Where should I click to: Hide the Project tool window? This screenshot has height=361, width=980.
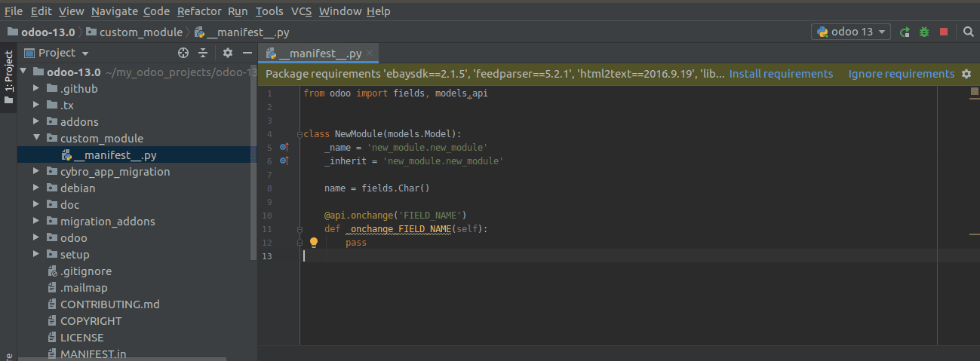tap(247, 53)
